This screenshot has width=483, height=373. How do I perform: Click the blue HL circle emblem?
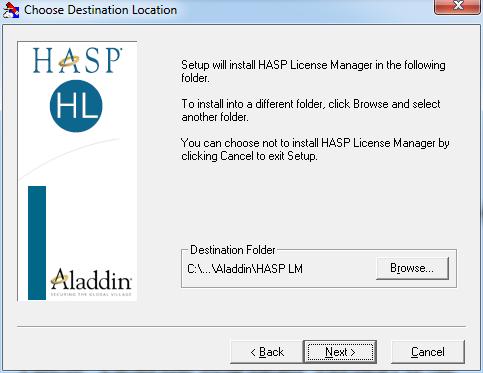[76, 106]
